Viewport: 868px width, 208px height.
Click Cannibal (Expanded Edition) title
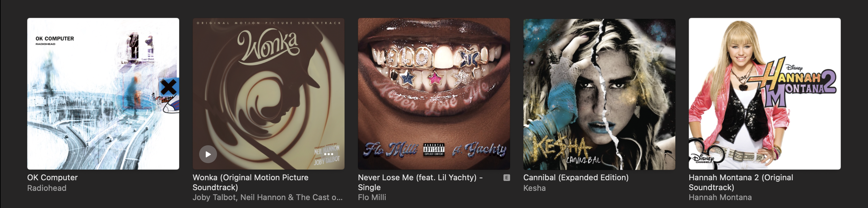coord(576,178)
